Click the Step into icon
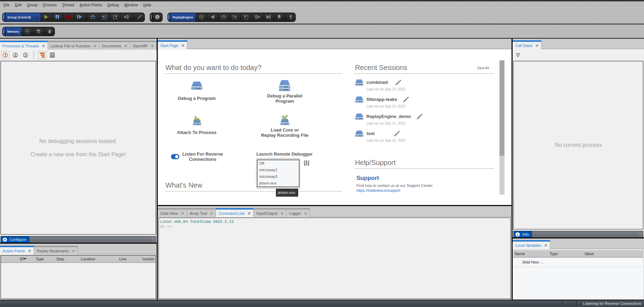The height and width of the screenshot is (307, 644). tap(104, 17)
